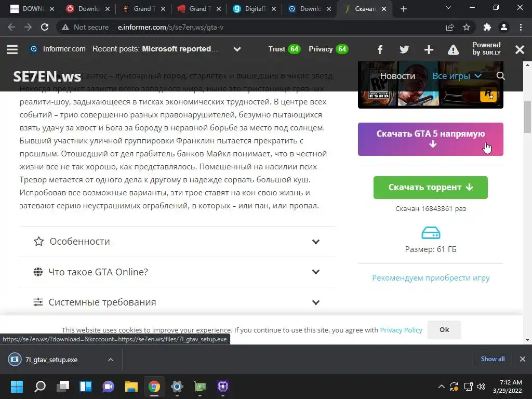Open the Informer hamburger menu
Image resolution: width=532 pixels, height=399 pixels.
click(12, 49)
